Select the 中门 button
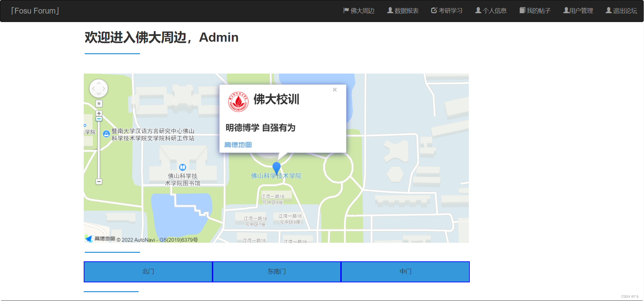The width and height of the screenshot is (644, 301). (405, 272)
